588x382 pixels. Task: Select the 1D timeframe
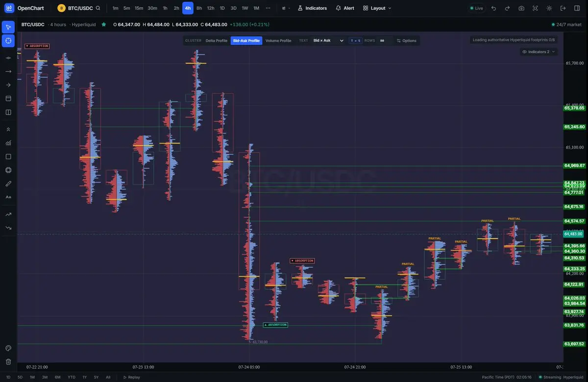222,8
